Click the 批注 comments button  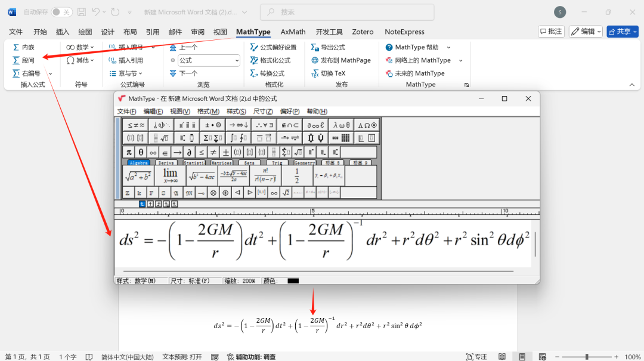coord(551,32)
